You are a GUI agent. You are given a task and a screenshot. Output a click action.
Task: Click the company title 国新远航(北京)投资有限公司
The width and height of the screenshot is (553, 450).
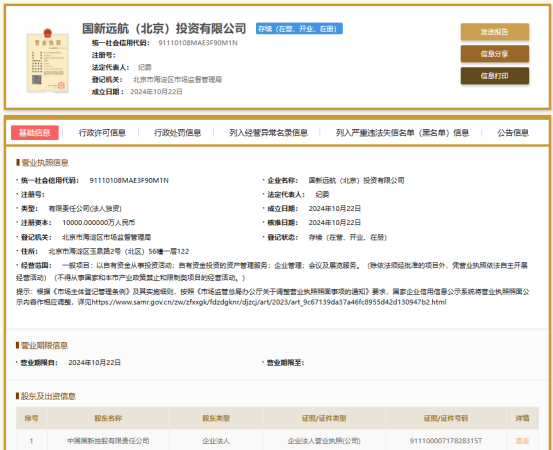click(x=164, y=29)
